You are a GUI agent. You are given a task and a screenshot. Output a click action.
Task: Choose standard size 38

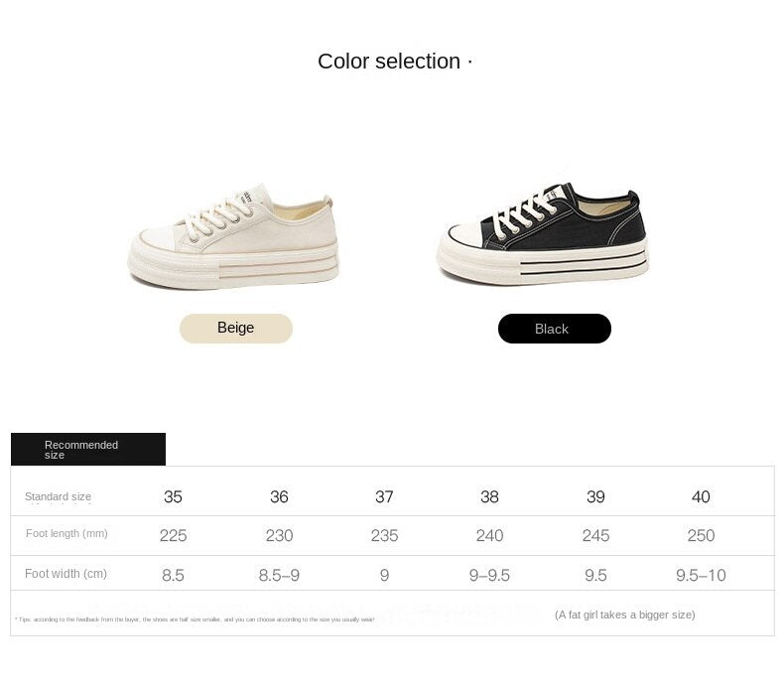click(x=489, y=496)
